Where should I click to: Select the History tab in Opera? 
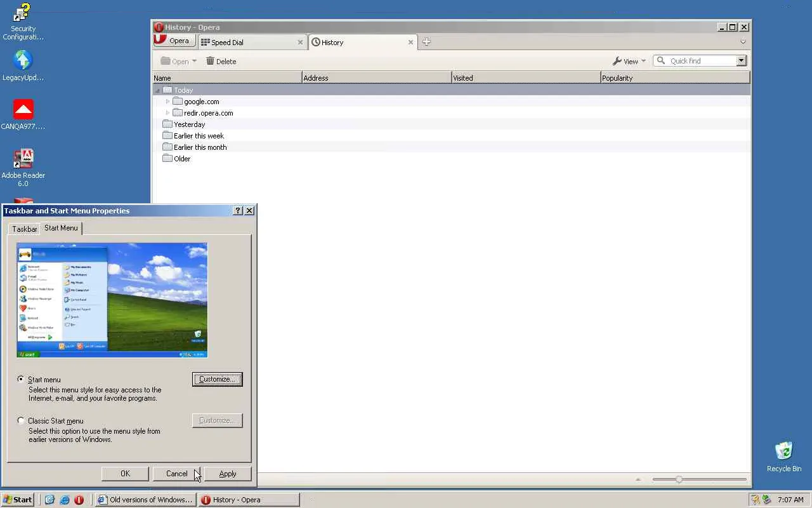click(363, 43)
